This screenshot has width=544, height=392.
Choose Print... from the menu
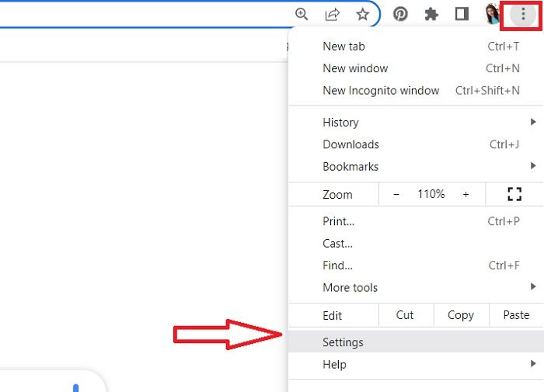pyautogui.click(x=416, y=221)
